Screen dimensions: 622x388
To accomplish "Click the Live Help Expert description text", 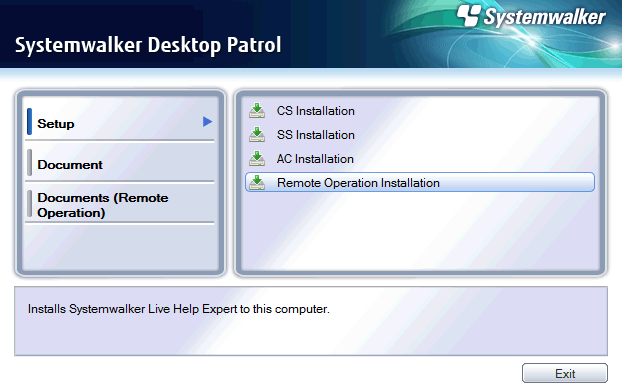I will [x=179, y=309].
